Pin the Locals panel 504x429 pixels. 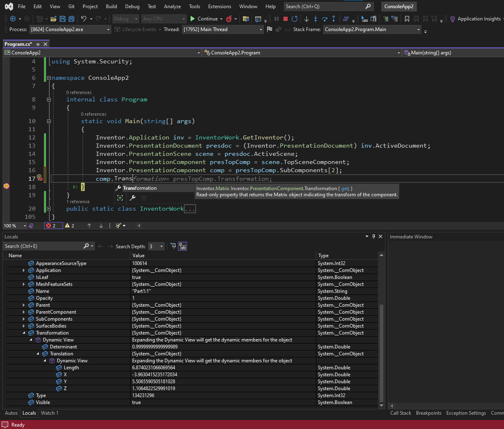373,236
